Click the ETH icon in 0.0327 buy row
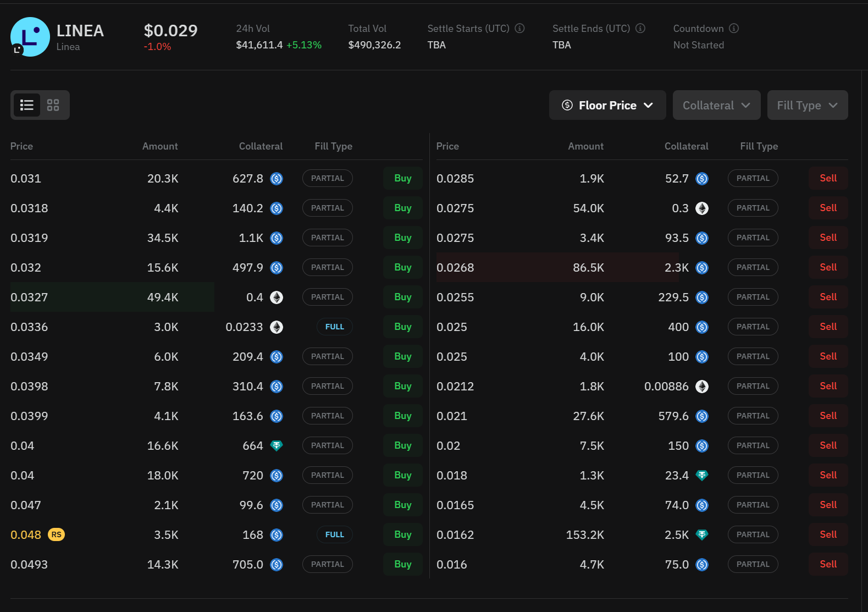868x612 pixels. coord(277,297)
